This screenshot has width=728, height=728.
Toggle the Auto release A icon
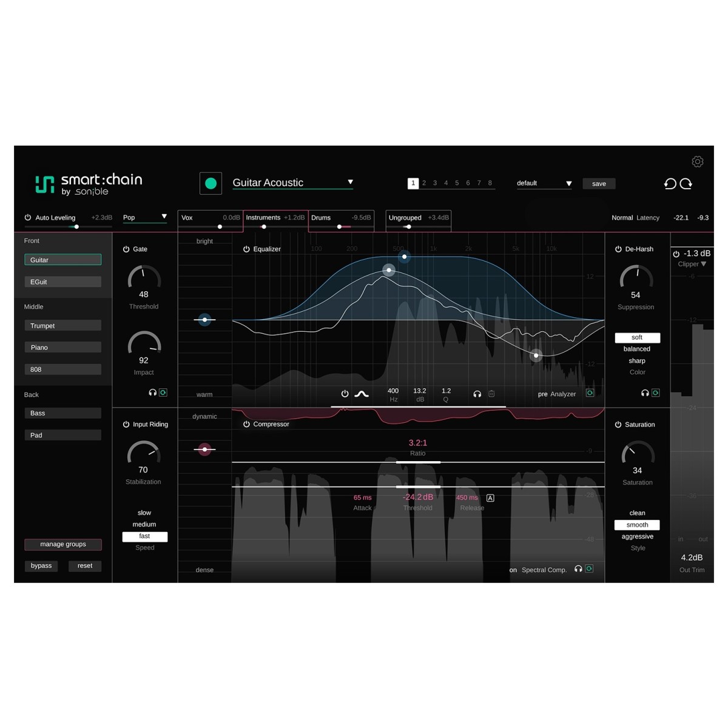[490, 498]
